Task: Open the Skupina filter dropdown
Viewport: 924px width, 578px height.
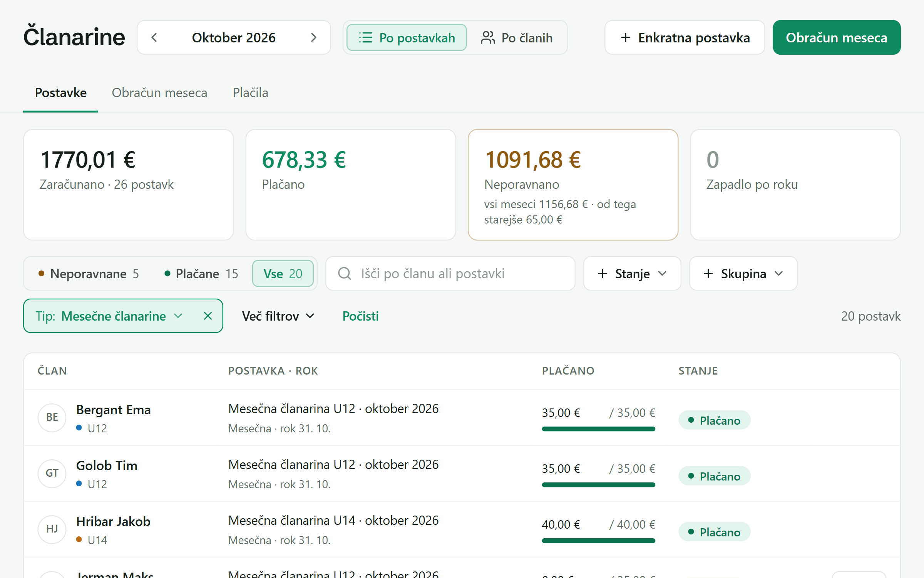Action: point(743,274)
